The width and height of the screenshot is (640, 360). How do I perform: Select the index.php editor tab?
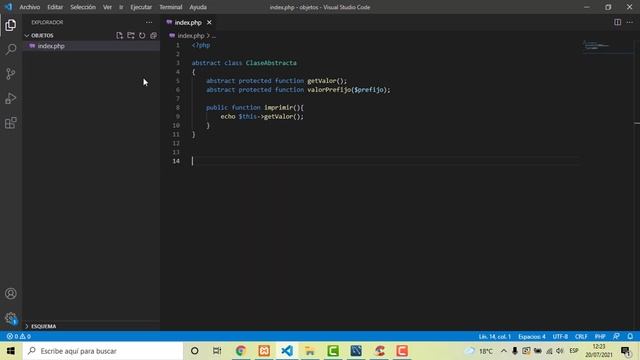pos(190,22)
